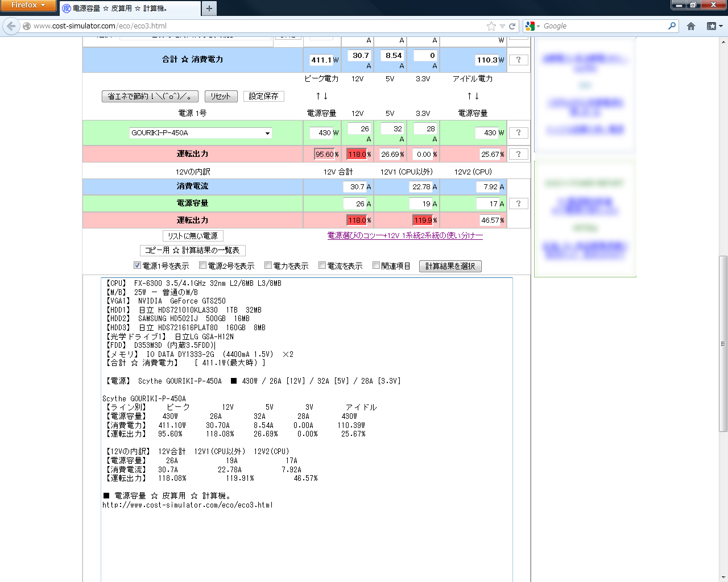This screenshot has height=582, width=728.
Task: Click the 設定保存 button
Action: 263,96
